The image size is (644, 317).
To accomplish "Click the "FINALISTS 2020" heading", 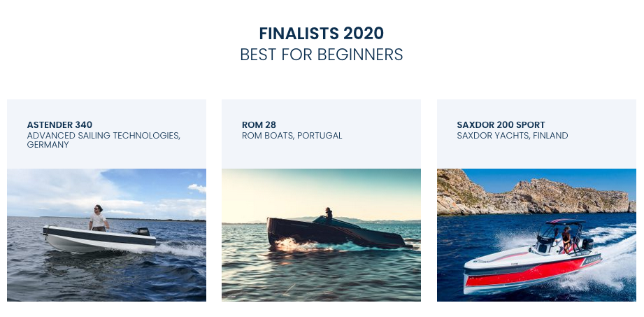I will (x=322, y=34).
